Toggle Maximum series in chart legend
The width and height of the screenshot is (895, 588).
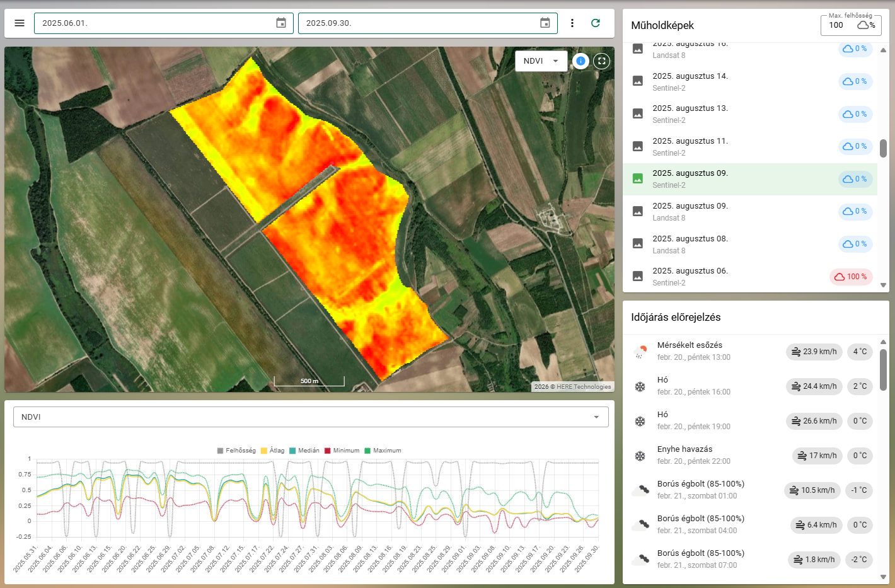point(383,451)
